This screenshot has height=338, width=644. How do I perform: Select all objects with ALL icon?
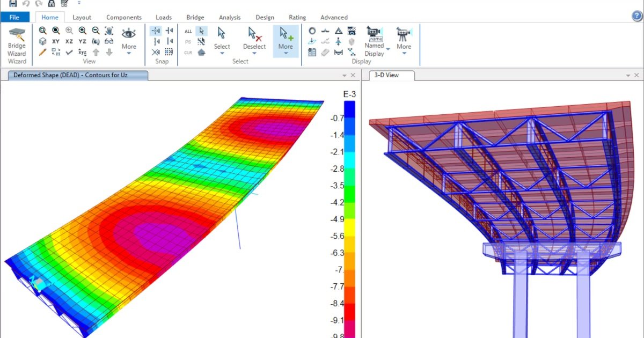[188, 31]
